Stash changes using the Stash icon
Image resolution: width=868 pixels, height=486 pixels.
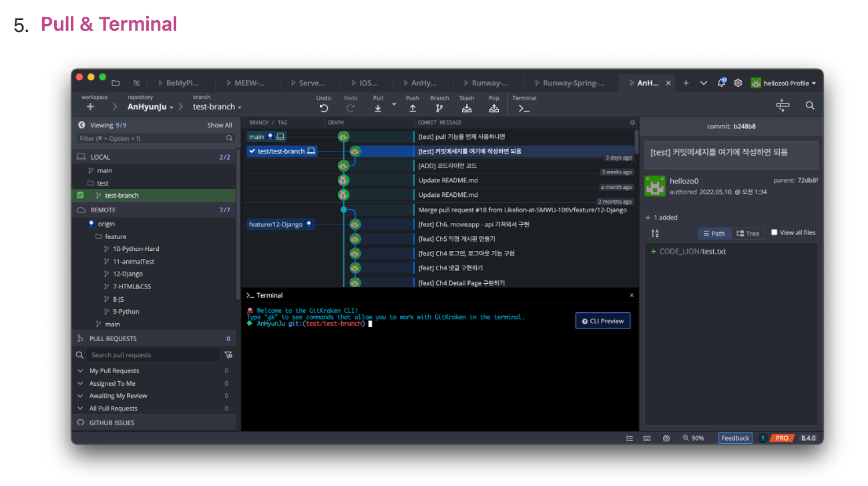coord(467,108)
